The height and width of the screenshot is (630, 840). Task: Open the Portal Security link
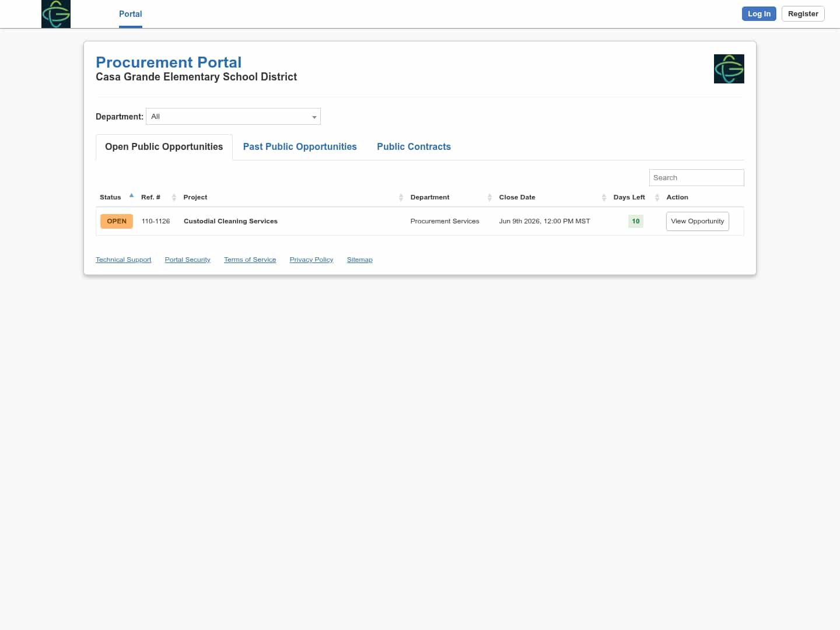(x=187, y=260)
